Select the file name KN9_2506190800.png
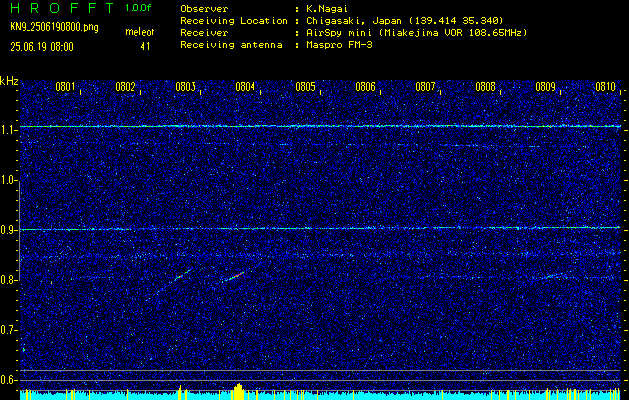The width and height of the screenshot is (629, 400). pos(54,28)
